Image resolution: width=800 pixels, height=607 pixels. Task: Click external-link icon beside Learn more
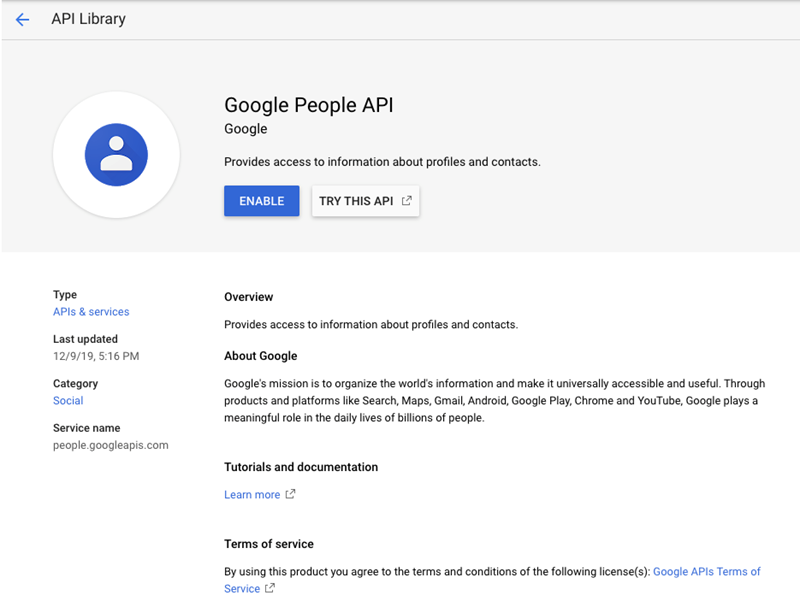click(291, 494)
